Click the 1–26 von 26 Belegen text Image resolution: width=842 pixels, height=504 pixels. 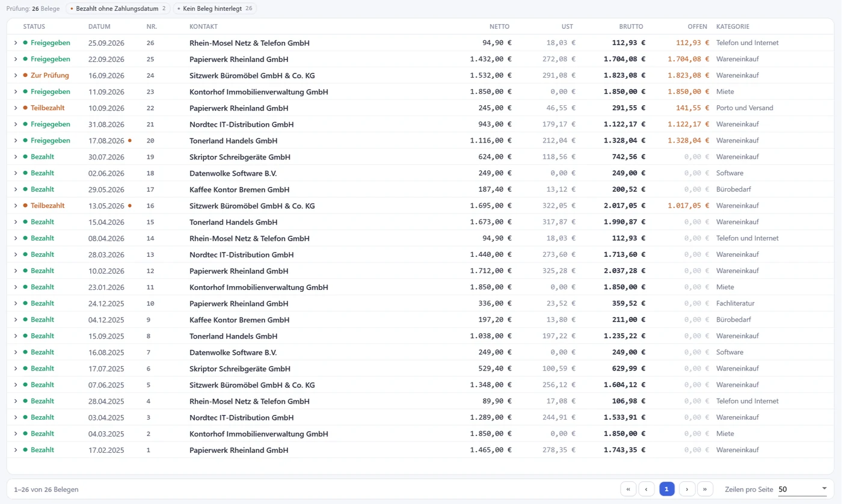point(46,490)
